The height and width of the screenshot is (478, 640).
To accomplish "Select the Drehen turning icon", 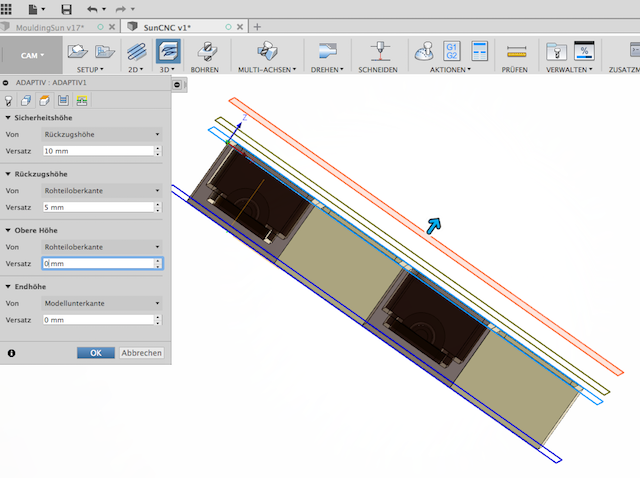I will click(327, 51).
